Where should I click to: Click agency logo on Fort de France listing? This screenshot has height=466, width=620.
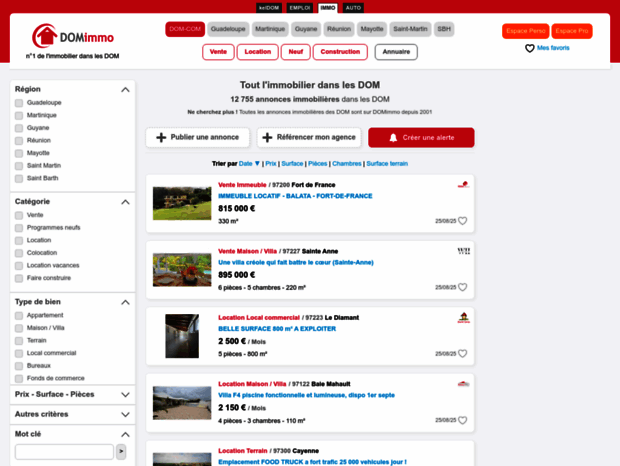[463, 185]
